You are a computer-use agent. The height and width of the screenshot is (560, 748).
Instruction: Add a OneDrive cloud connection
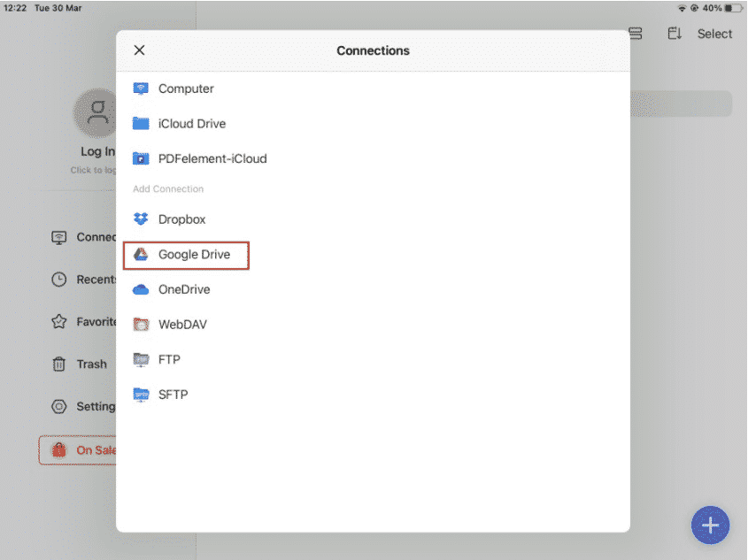[x=183, y=289]
